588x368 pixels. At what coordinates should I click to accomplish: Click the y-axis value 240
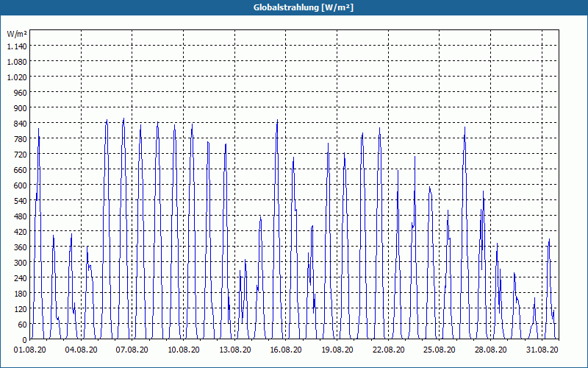coord(21,278)
